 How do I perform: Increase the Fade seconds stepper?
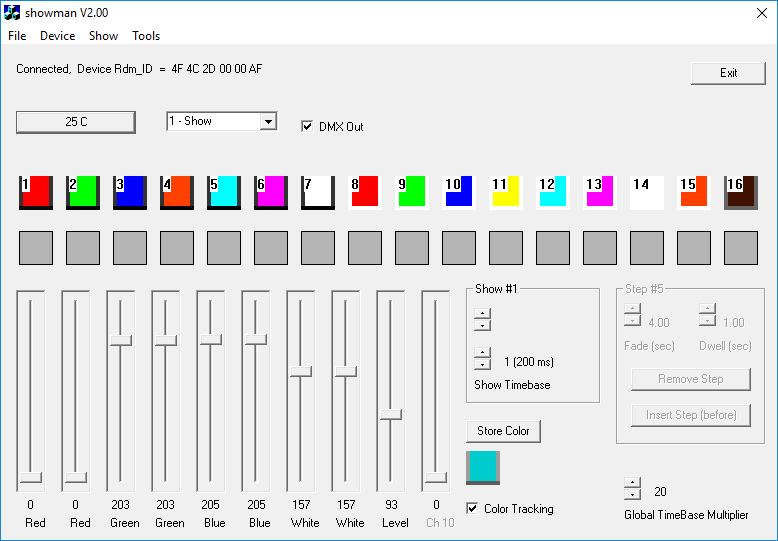click(x=632, y=309)
